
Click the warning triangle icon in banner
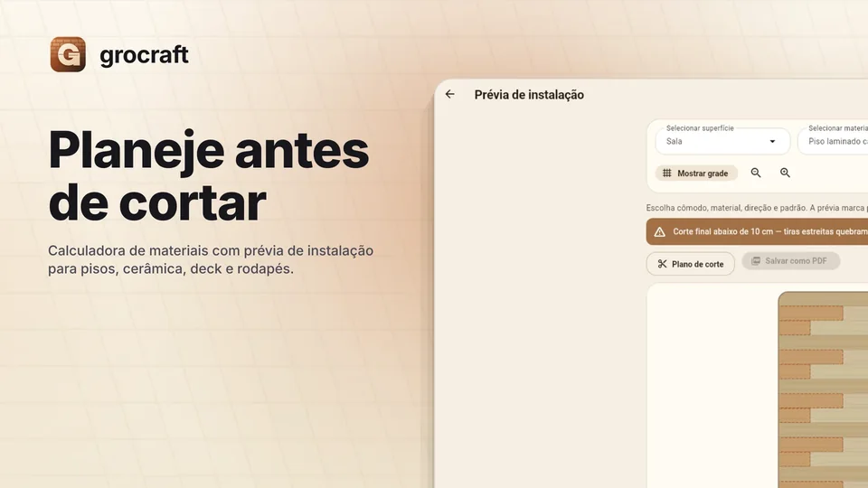659,232
